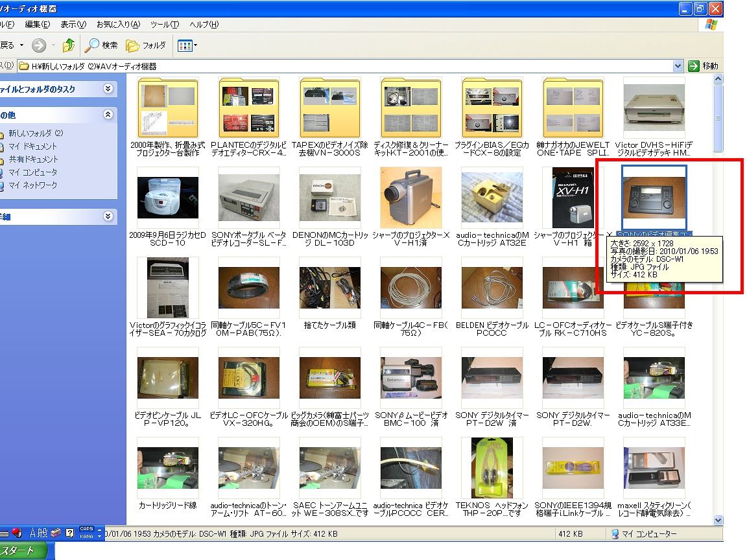Select the SONY BMC-100 camcorder thumbnail
The image size is (747, 560).
pos(410,378)
